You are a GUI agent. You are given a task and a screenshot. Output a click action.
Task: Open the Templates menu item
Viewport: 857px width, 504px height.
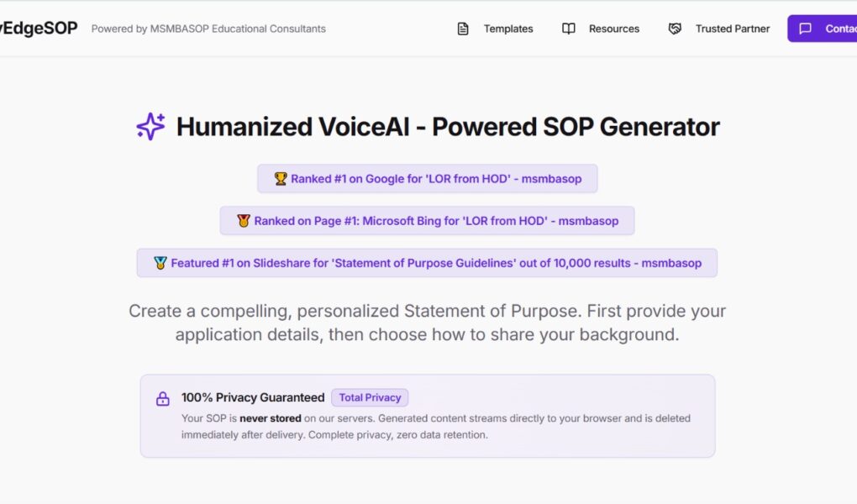pos(507,29)
